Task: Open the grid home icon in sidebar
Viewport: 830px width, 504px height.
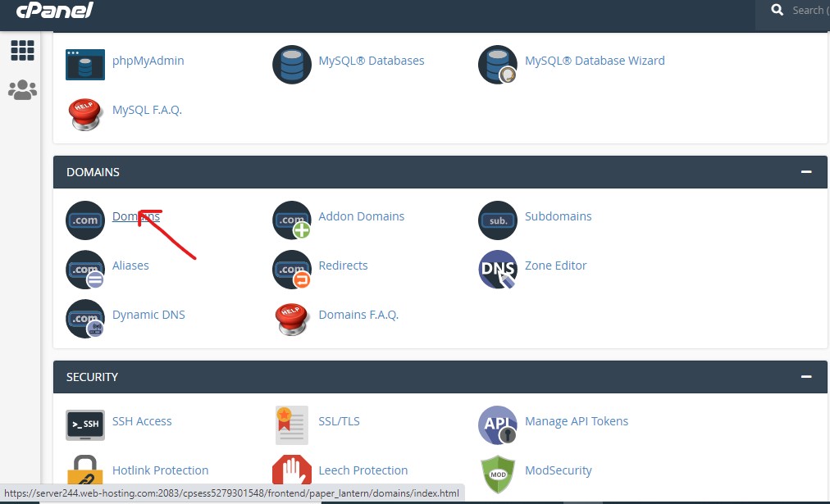Action: click(22, 50)
